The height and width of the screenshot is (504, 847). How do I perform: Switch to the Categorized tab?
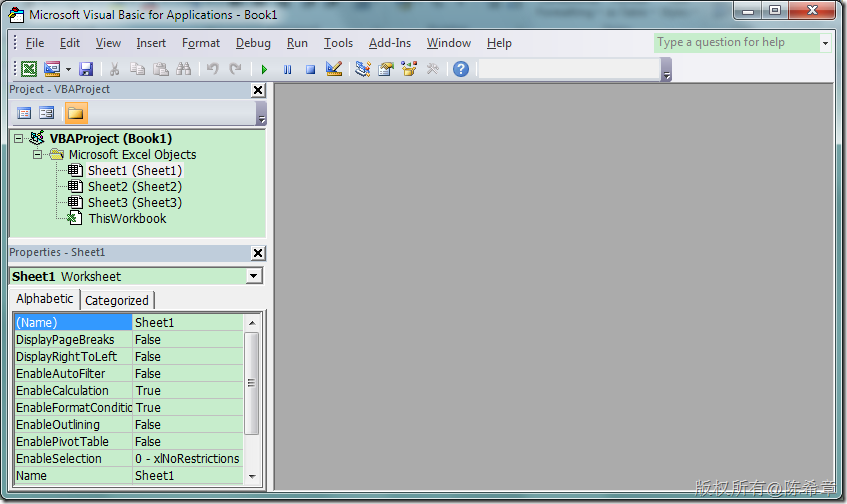pos(117,300)
